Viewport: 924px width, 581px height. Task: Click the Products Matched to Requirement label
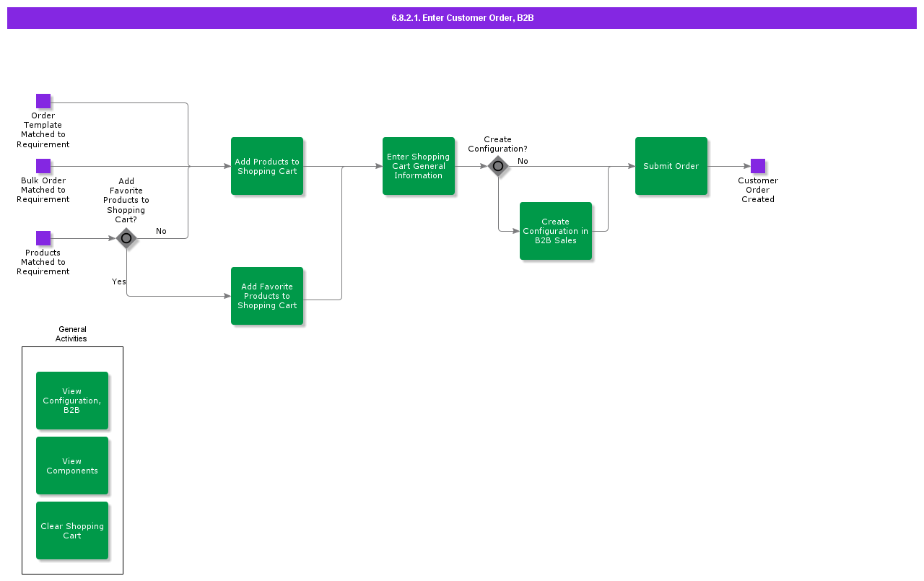[x=43, y=262]
